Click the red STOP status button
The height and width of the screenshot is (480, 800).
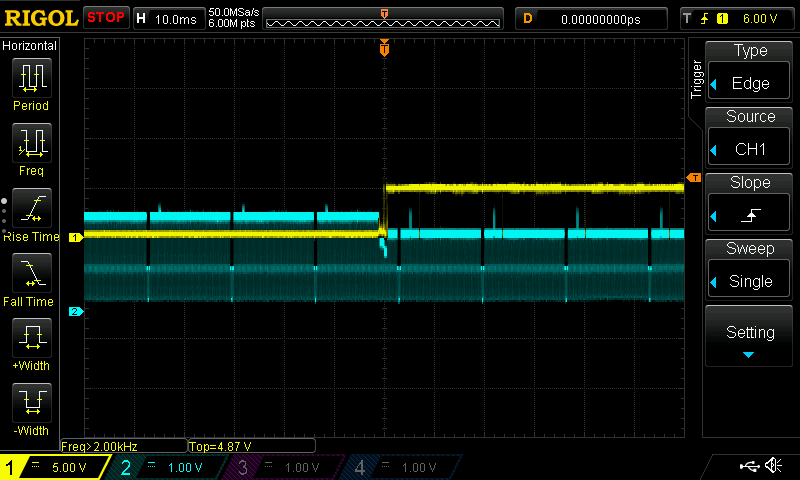point(106,18)
